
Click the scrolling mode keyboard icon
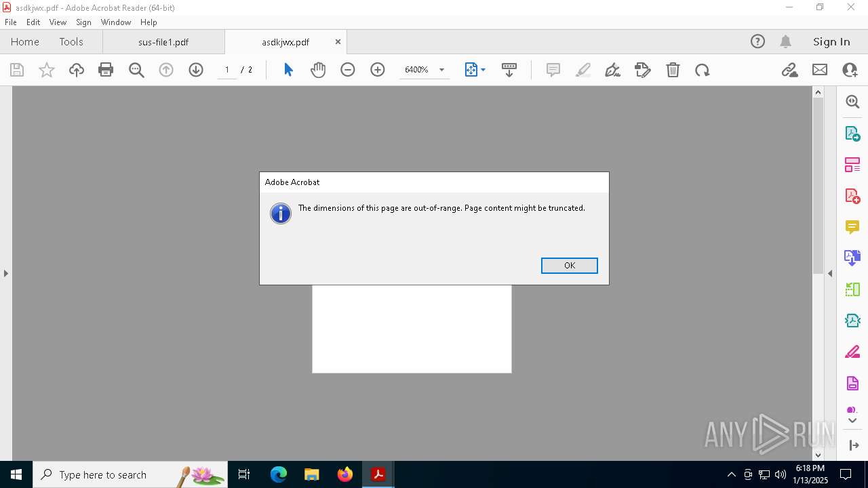point(509,70)
